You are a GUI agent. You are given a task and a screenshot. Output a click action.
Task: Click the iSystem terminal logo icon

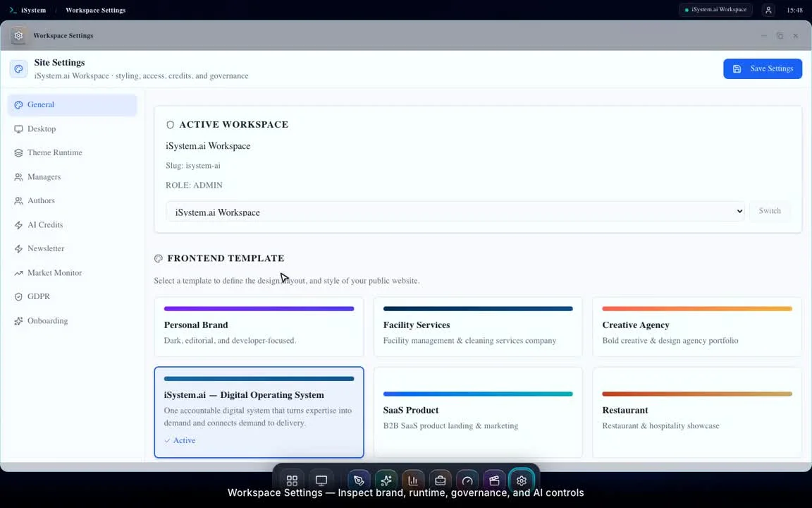tap(13, 10)
